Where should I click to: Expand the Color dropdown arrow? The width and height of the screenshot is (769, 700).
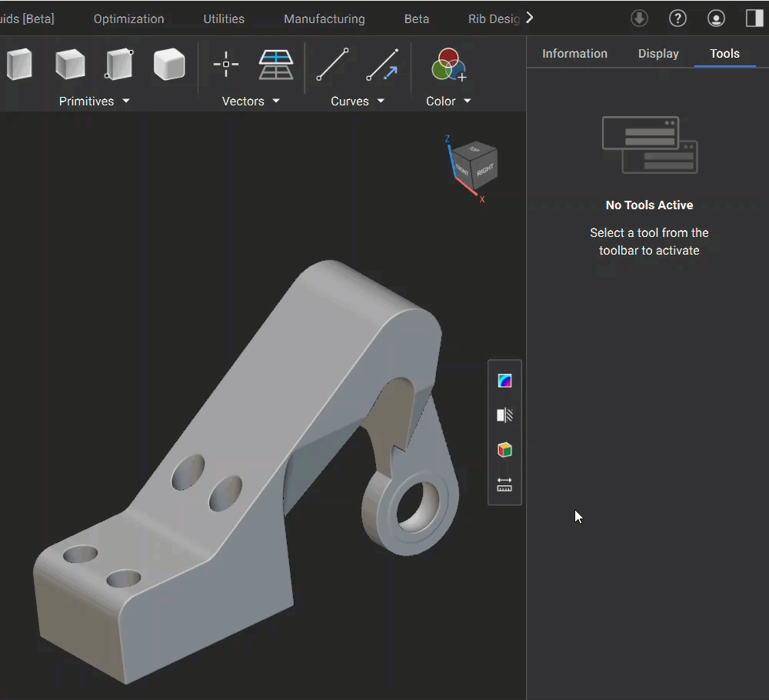tap(467, 102)
